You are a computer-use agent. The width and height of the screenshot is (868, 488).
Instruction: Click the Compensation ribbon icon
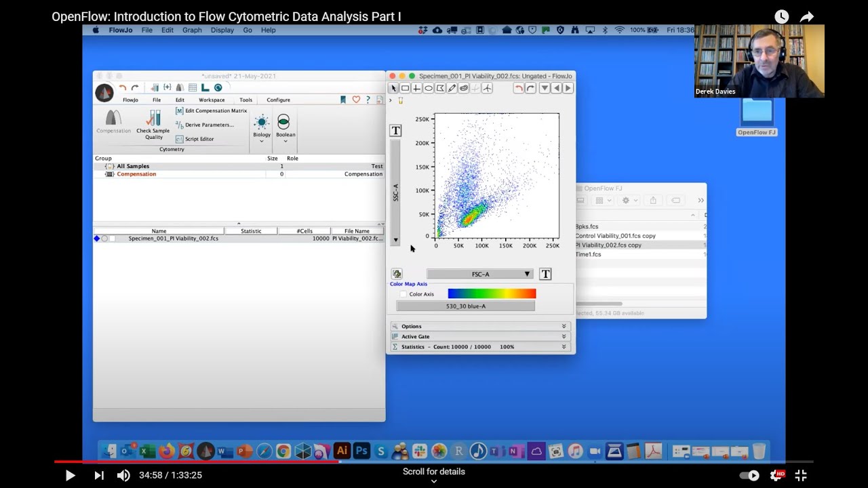(113, 122)
